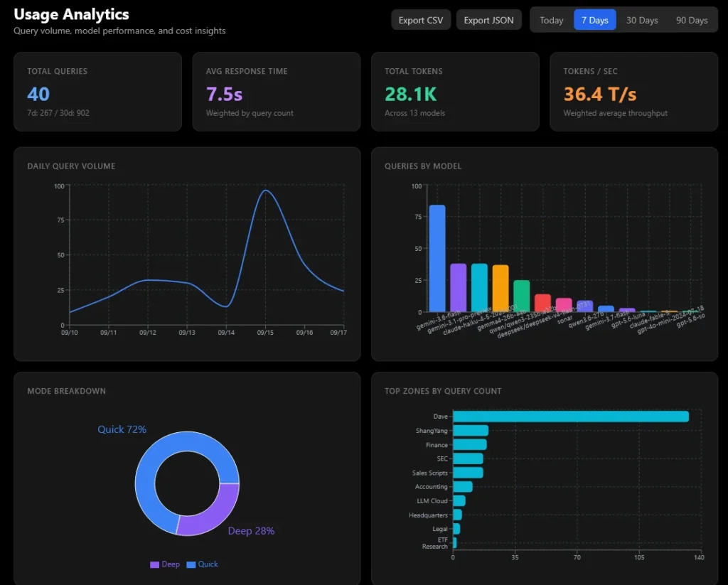This screenshot has height=585, width=728.
Task: Click the '7d: 267 / 30d: 902' text
Action: click(58, 113)
